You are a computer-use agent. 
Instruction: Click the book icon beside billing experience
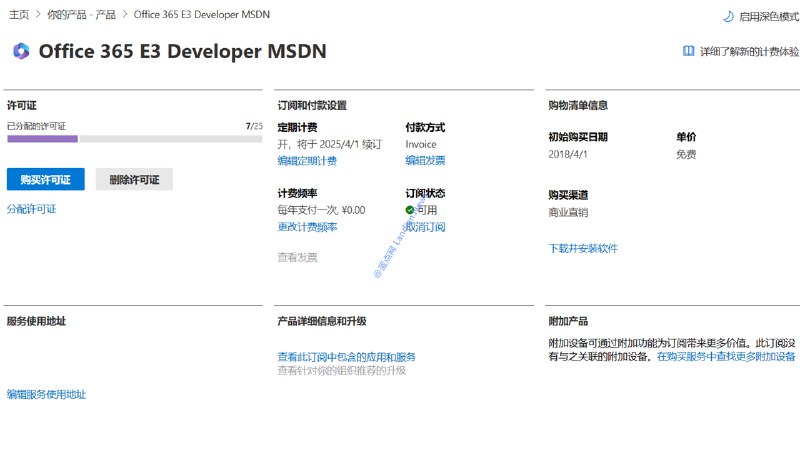[688, 51]
